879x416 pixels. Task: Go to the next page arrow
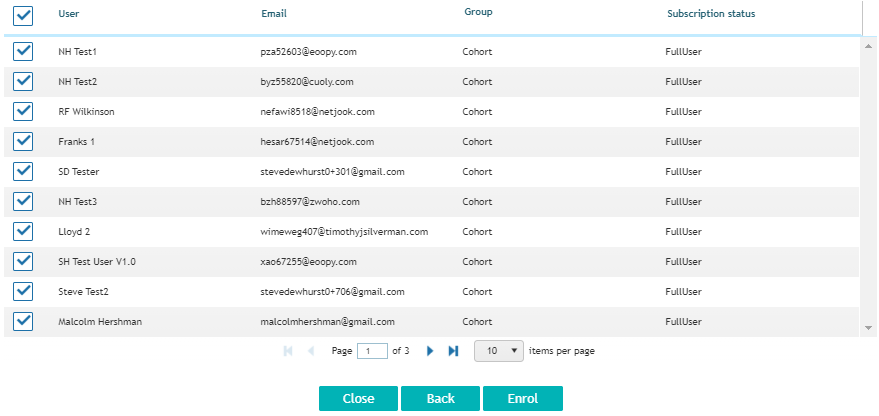coord(430,351)
